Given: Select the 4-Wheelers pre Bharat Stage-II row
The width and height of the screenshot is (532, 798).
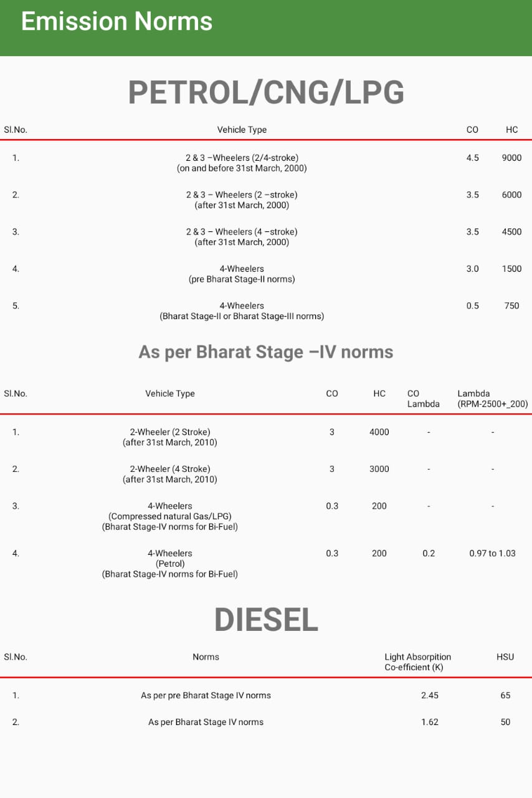Looking at the screenshot, I should point(242,274).
